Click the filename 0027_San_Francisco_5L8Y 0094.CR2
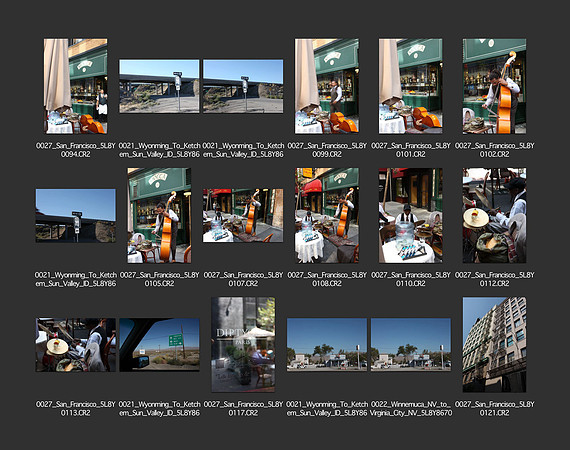 pyautogui.click(x=76, y=150)
